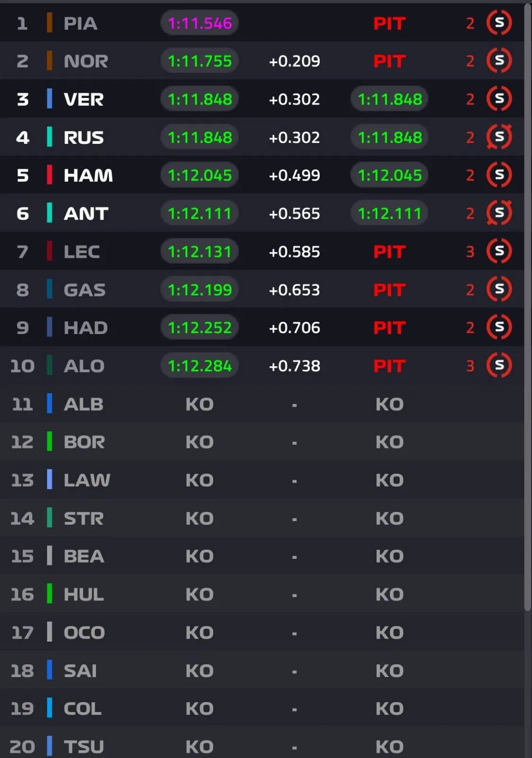Screen dimensions: 532x758
Task: Open the HAD driver row
Action: pyautogui.click(x=262, y=327)
